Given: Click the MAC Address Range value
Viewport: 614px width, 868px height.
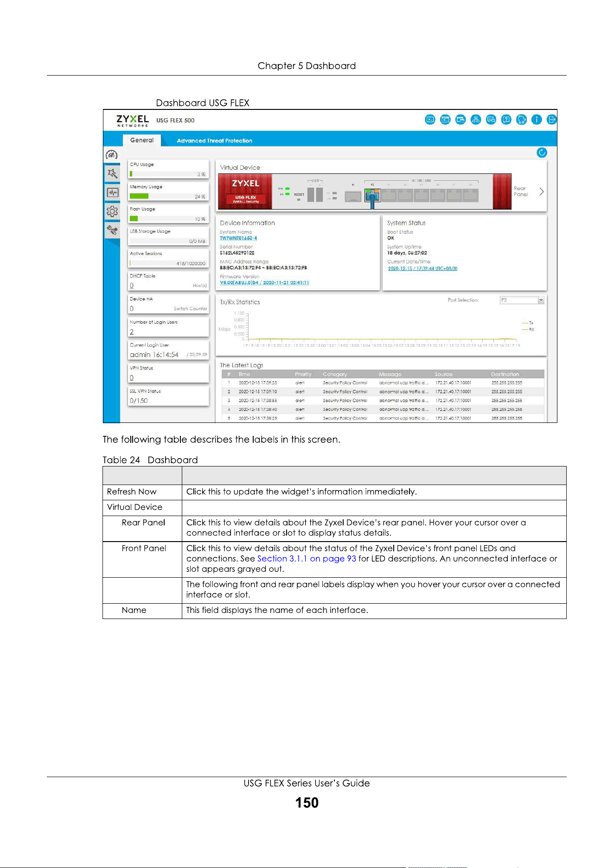Looking at the screenshot, I should coord(263,268).
